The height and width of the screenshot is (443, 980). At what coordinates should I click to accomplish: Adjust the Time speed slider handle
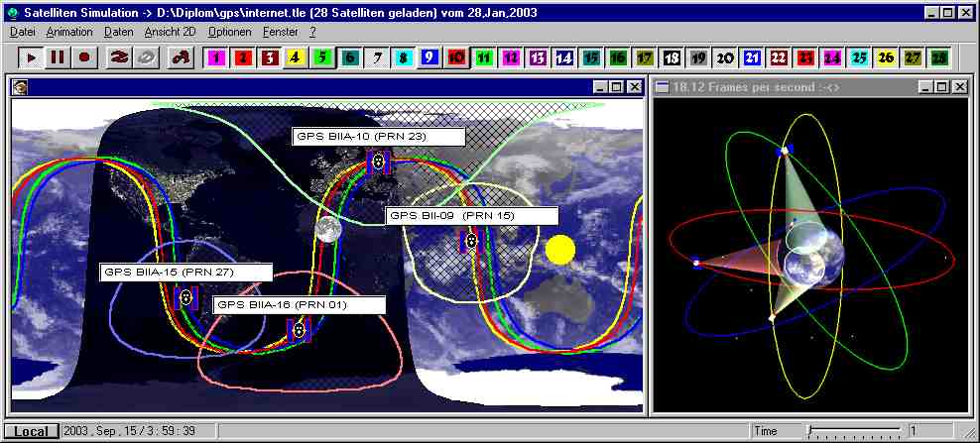coord(808,429)
